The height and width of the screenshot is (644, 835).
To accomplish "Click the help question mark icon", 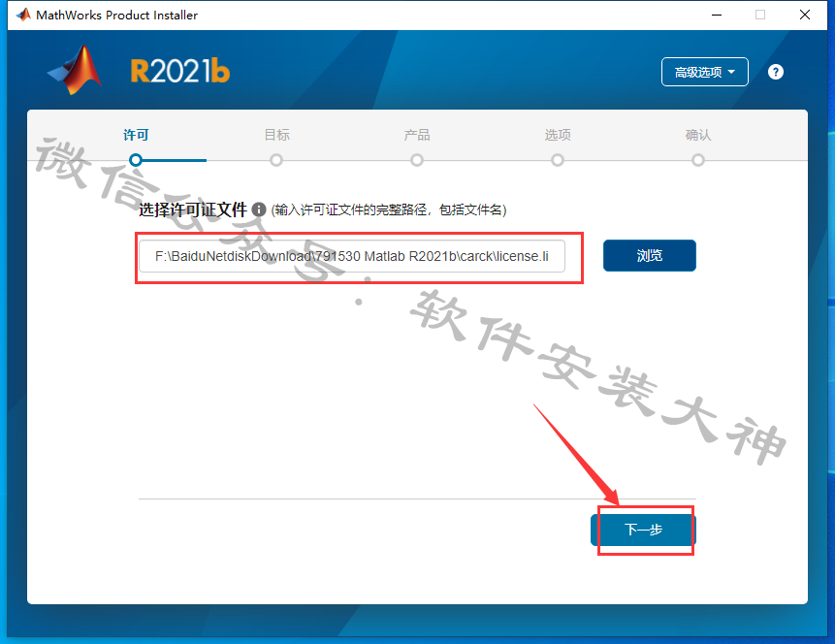I will [x=776, y=72].
